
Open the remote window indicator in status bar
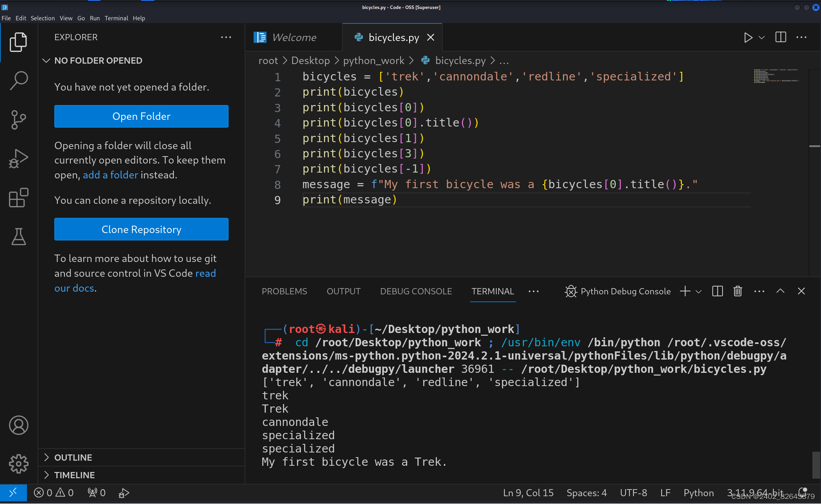[13, 493]
